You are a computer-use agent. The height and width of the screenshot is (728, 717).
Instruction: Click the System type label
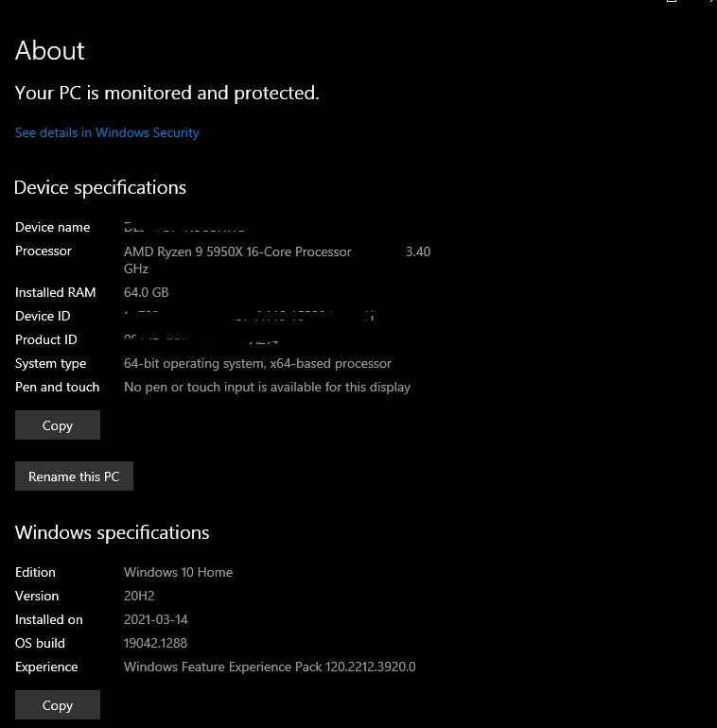tap(51, 364)
